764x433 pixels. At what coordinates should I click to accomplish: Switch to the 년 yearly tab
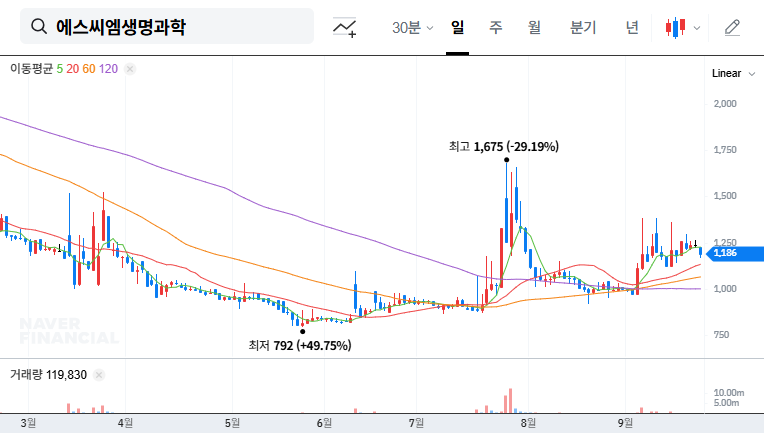click(x=632, y=27)
